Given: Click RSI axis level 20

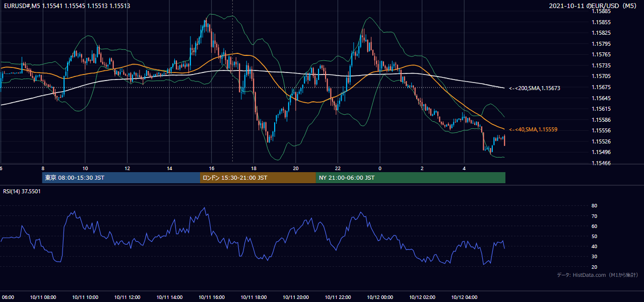Looking at the screenshot, I should (594, 267).
